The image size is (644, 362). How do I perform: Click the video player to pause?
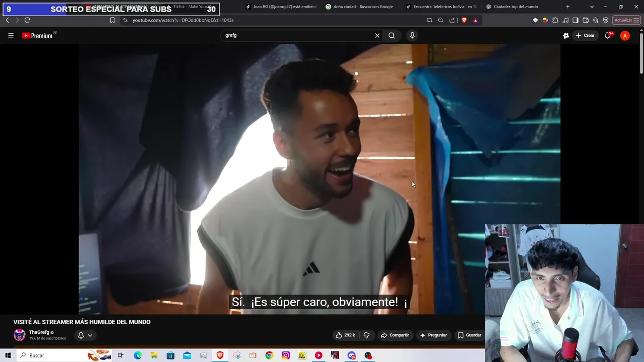(x=319, y=179)
